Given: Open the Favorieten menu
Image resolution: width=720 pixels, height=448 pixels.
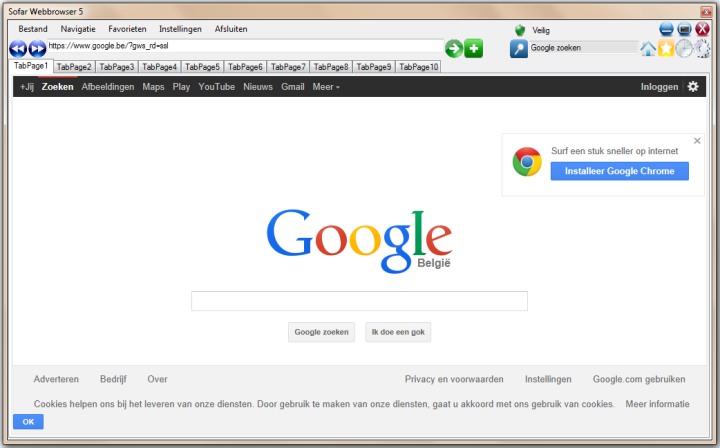Looking at the screenshot, I should (x=127, y=29).
